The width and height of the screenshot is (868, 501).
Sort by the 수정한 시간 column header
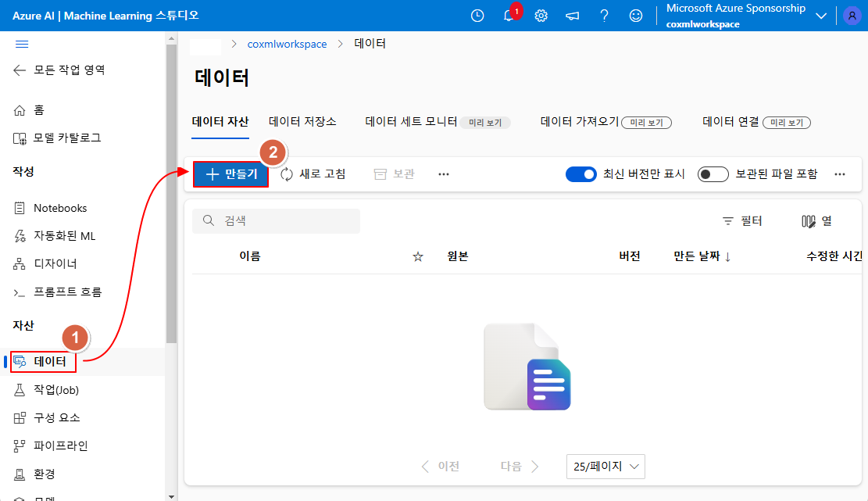tap(834, 256)
